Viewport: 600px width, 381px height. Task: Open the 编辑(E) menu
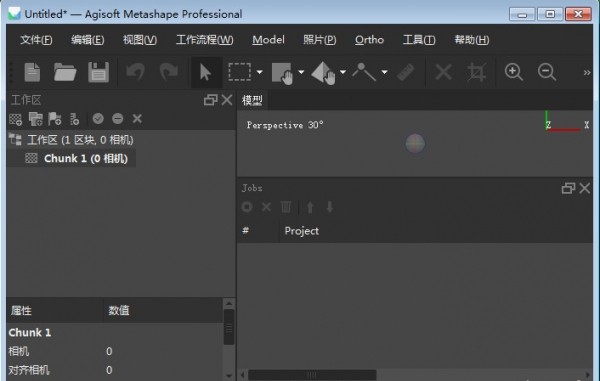[88, 40]
